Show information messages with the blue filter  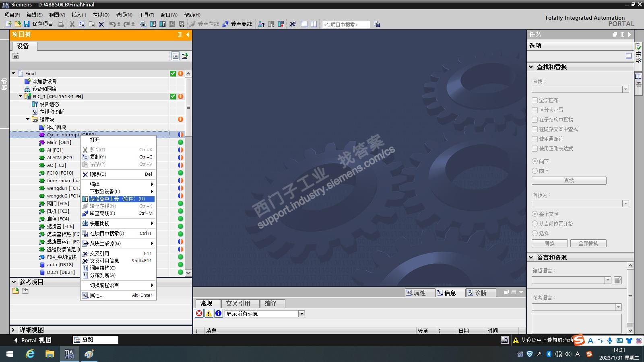tap(219, 313)
